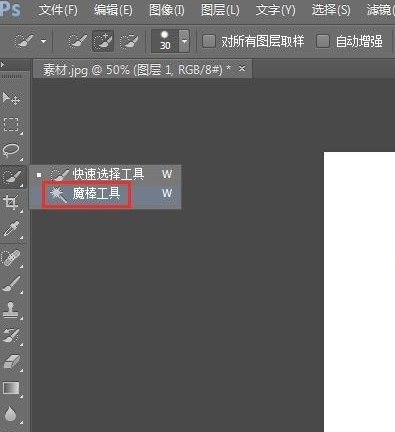Image resolution: width=395 pixels, height=432 pixels.
Task: Select the Eyedropper tool
Action: click(x=11, y=229)
